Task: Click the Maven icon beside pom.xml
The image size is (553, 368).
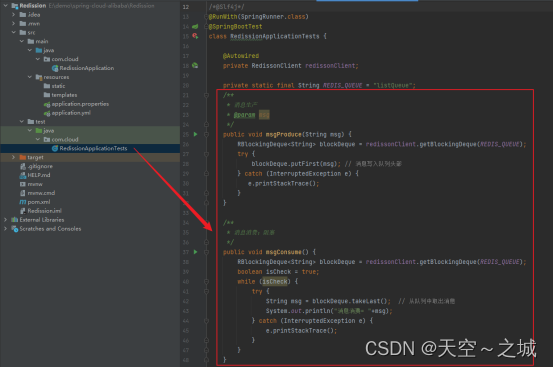Action: tap(23, 202)
